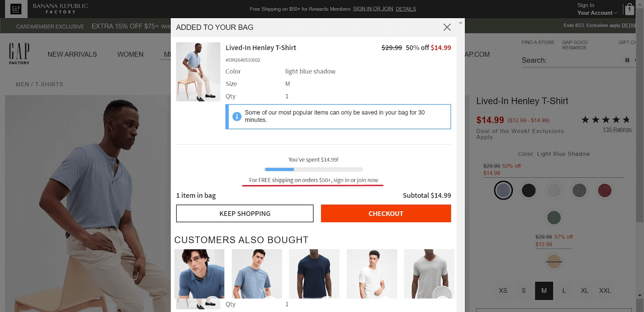This screenshot has height=312, width=644.
Task: Open the 135 Ratings link
Action: click(x=617, y=129)
